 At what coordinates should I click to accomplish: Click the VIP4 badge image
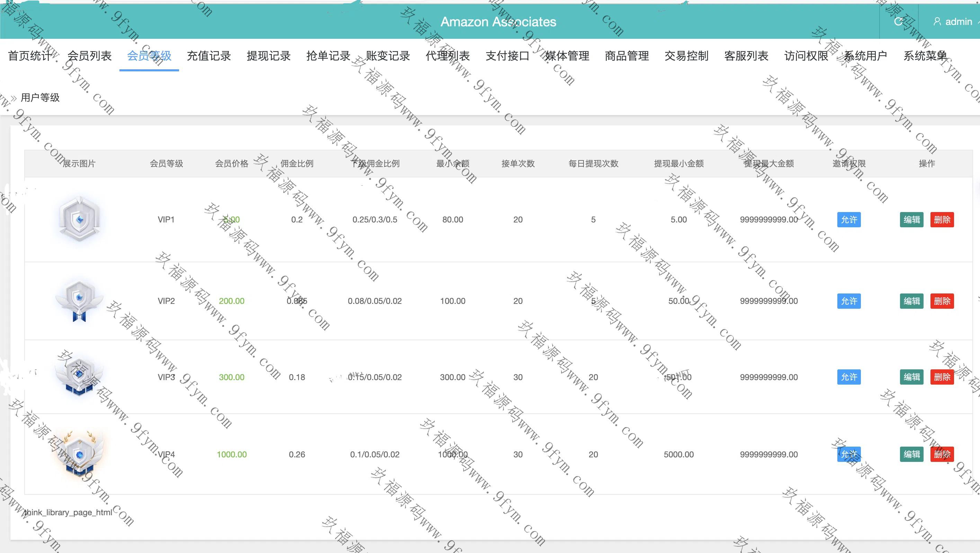(x=79, y=454)
